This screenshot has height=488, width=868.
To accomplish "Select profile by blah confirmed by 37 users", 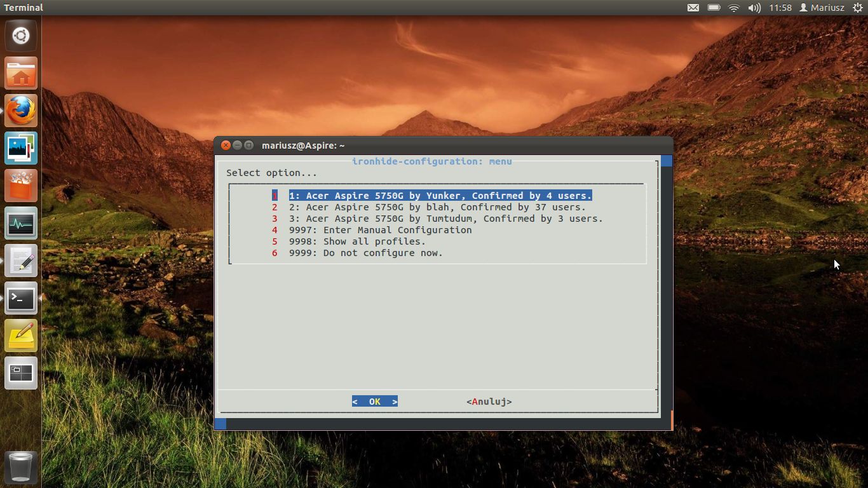I will 437,207.
